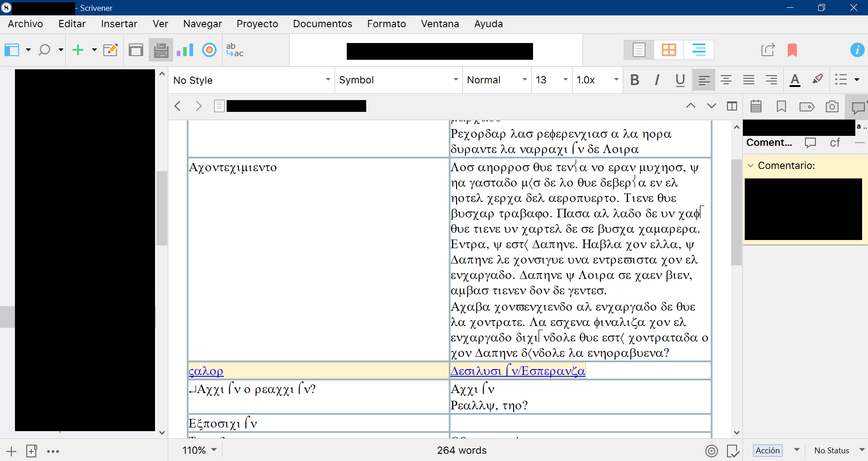Open binder footer more options ellipsis

[x=53, y=451]
